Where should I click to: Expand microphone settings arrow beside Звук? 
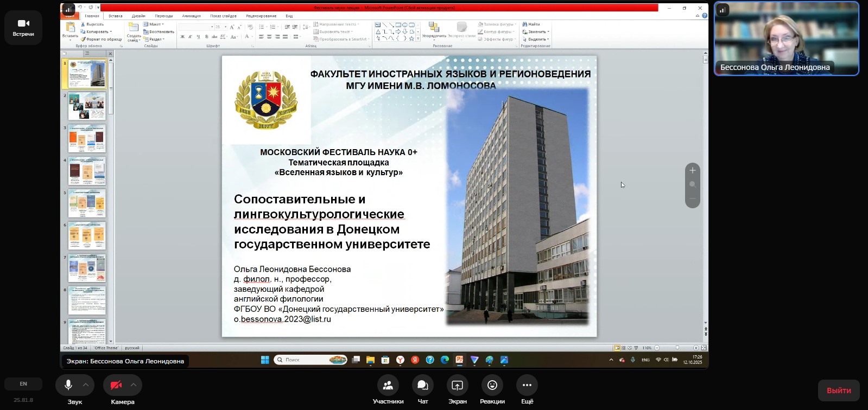(x=86, y=385)
